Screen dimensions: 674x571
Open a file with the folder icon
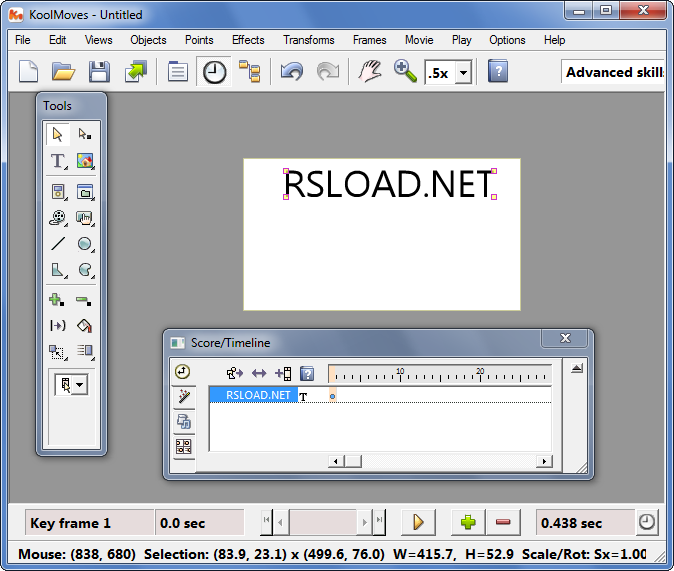pyautogui.click(x=64, y=71)
